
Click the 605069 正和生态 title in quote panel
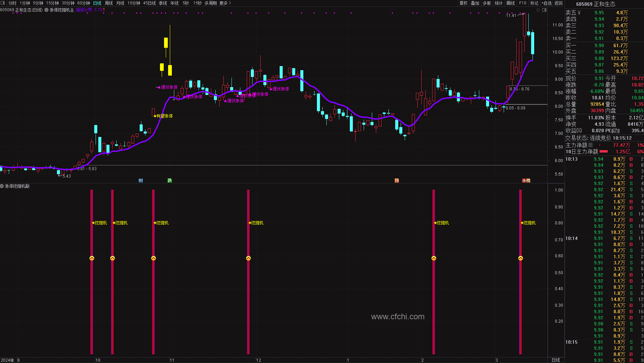[596, 4]
